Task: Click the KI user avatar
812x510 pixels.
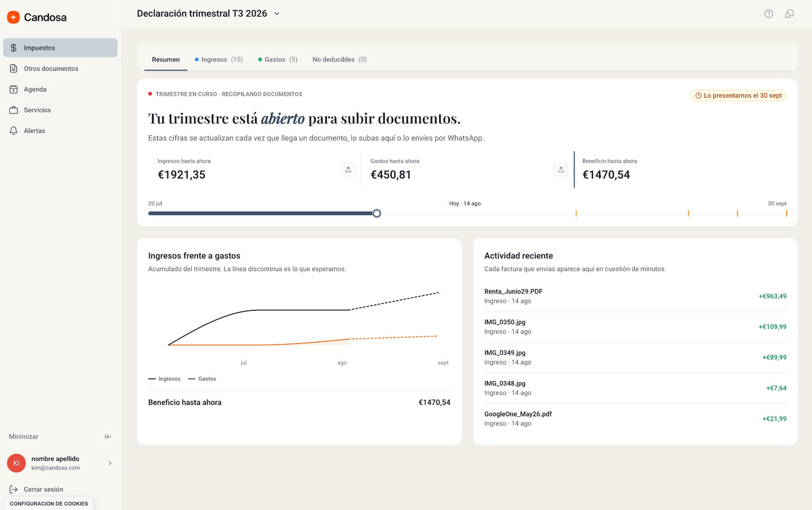Action: point(16,463)
